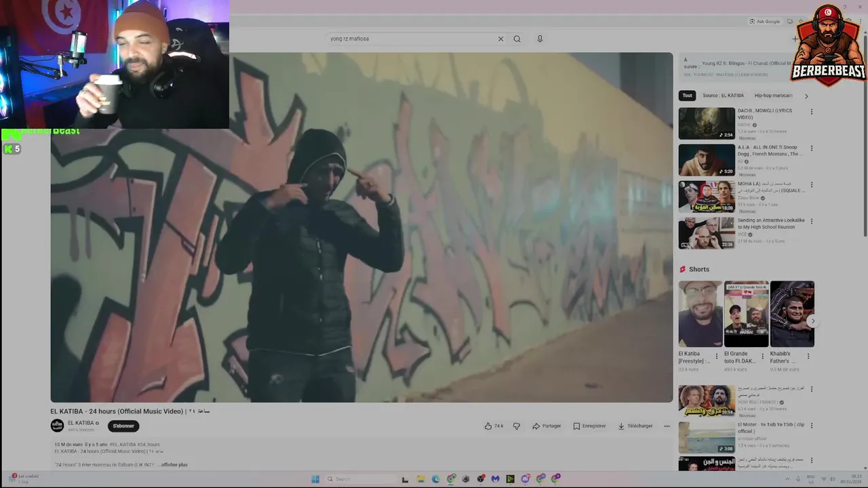This screenshot has height=488, width=868.
Task: Open options for Khabib's Father's short
Action: (808, 357)
